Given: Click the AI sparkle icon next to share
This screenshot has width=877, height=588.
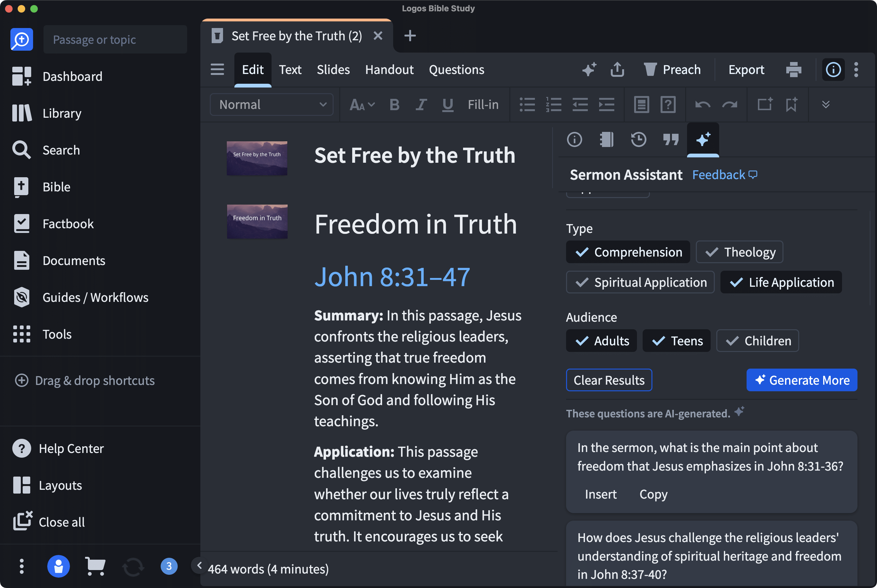Looking at the screenshot, I should pyautogui.click(x=589, y=69).
